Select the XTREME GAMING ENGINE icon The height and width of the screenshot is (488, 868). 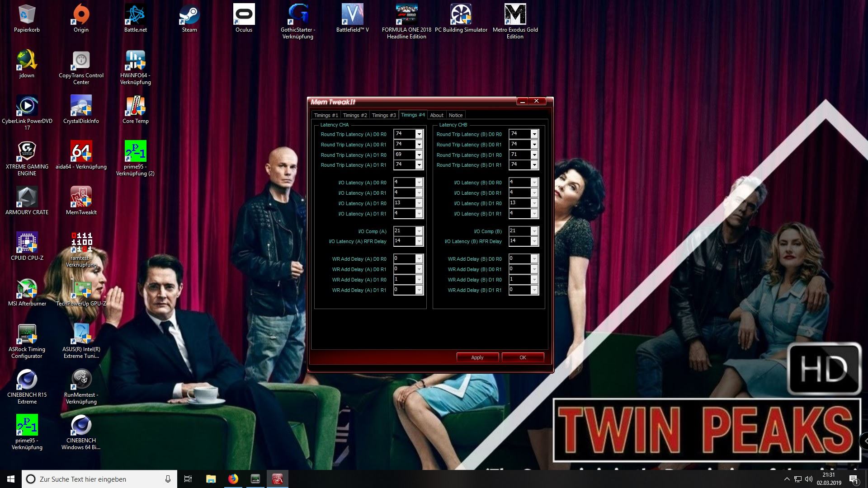(27, 159)
